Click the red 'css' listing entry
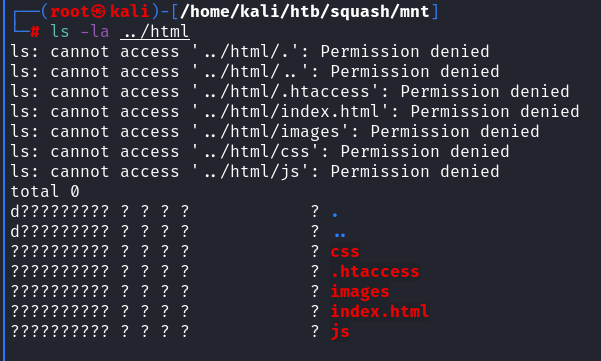The width and height of the screenshot is (601, 361). click(x=345, y=251)
